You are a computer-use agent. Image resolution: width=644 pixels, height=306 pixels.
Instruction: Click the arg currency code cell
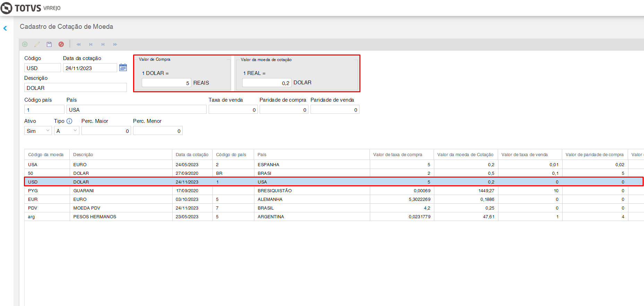[x=47, y=216]
